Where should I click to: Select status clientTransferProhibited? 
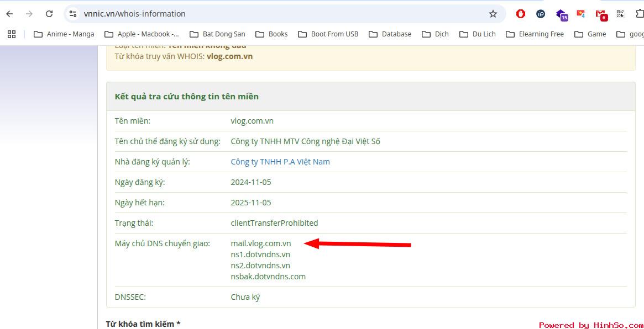tap(274, 223)
